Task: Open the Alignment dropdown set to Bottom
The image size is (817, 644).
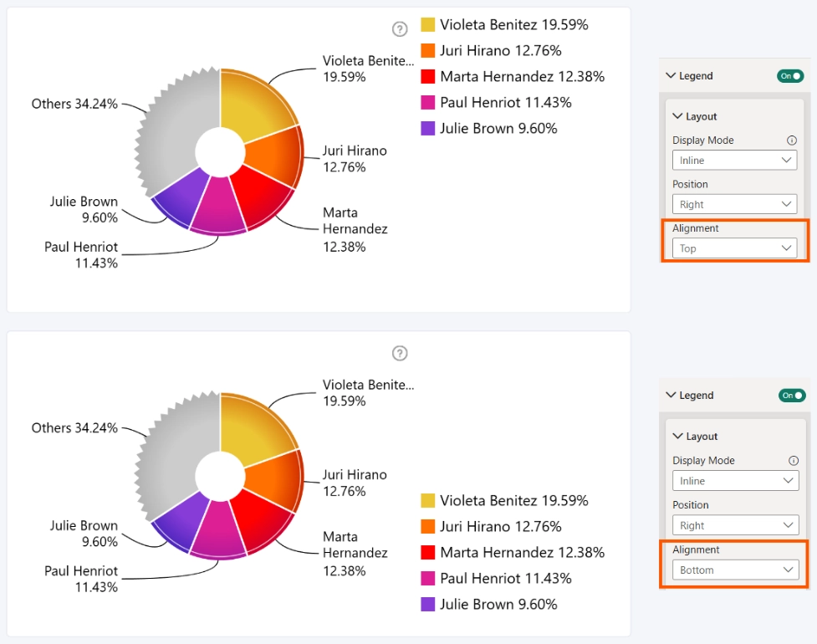Action: (x=736, y=570)
